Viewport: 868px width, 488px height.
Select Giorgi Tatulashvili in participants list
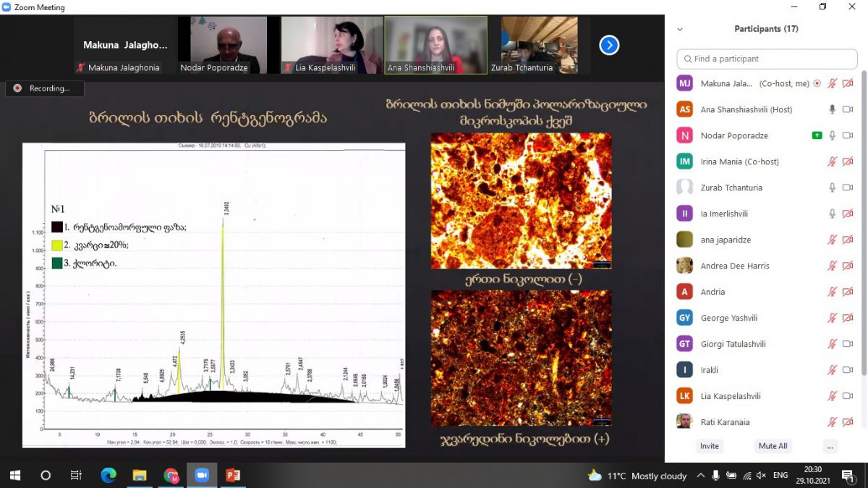732,344
